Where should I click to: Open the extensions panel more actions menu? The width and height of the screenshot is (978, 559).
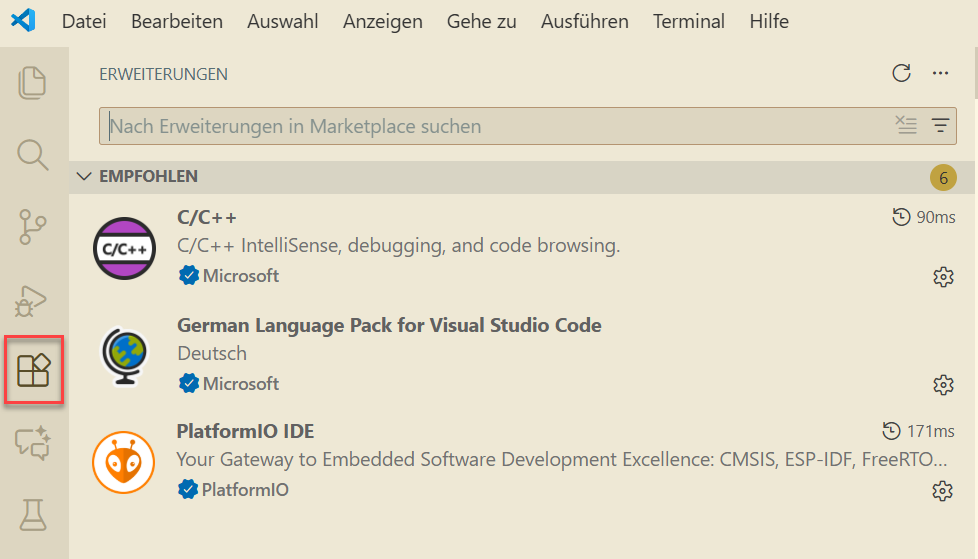pyautogui.click(x=940, y=73)
